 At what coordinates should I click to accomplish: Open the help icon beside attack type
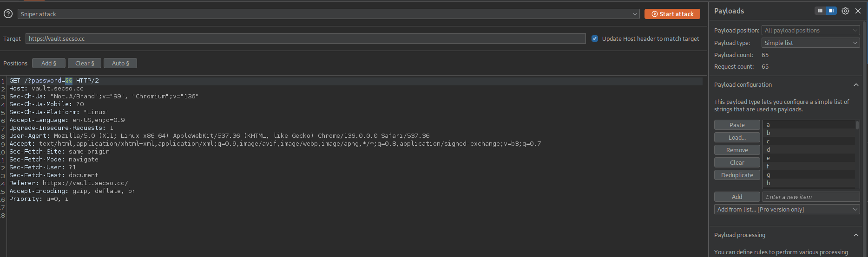point(8,14)
